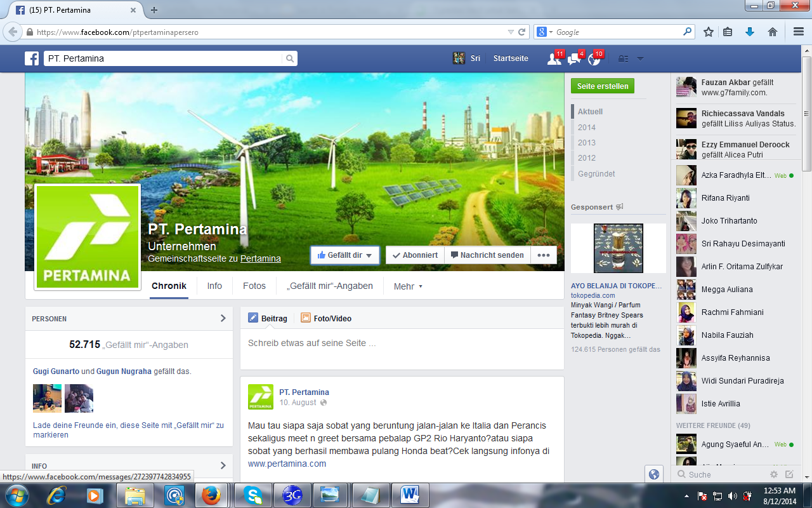Click the invite friends link under Personen
The height and width of the screenshot is (508, 812).
(128, 430)
